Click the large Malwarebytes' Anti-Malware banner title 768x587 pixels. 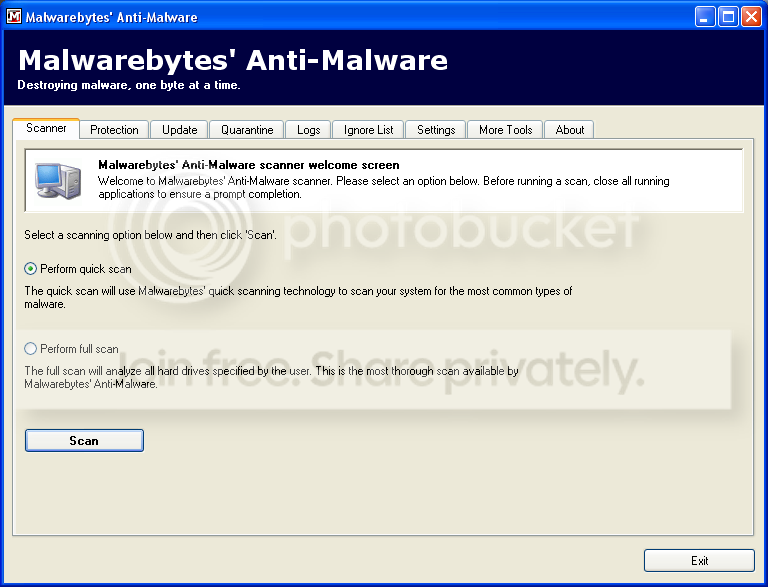(233, 61)
